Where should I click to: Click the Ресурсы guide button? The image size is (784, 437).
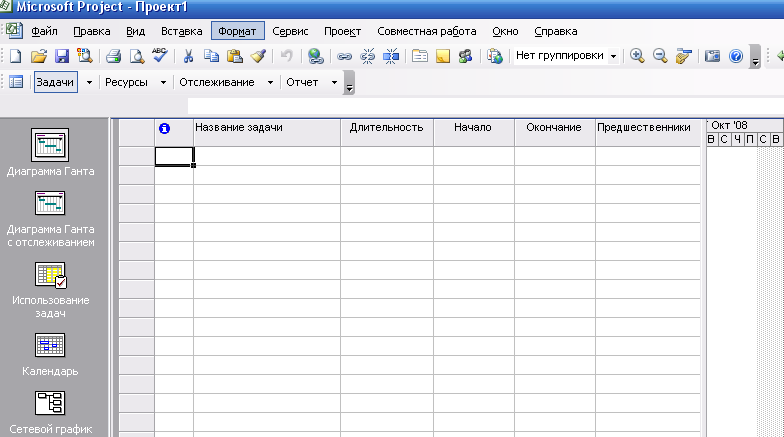click(x=126, y=82)
